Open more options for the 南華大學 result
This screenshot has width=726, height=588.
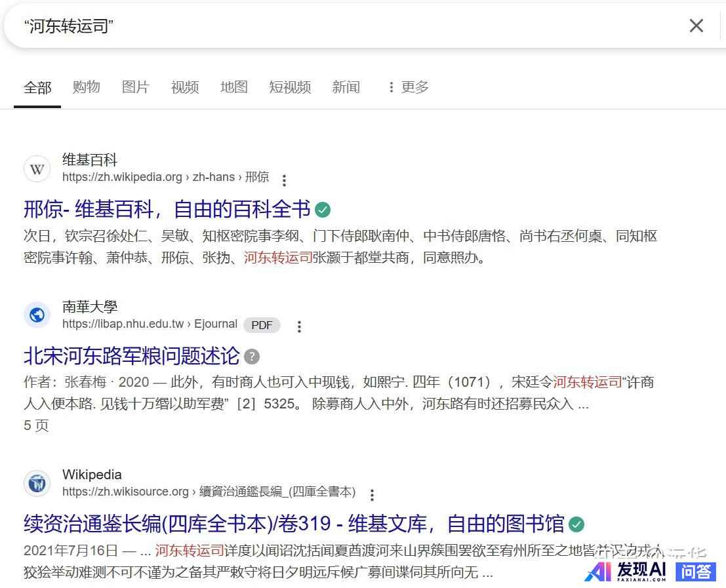point(300,326)
